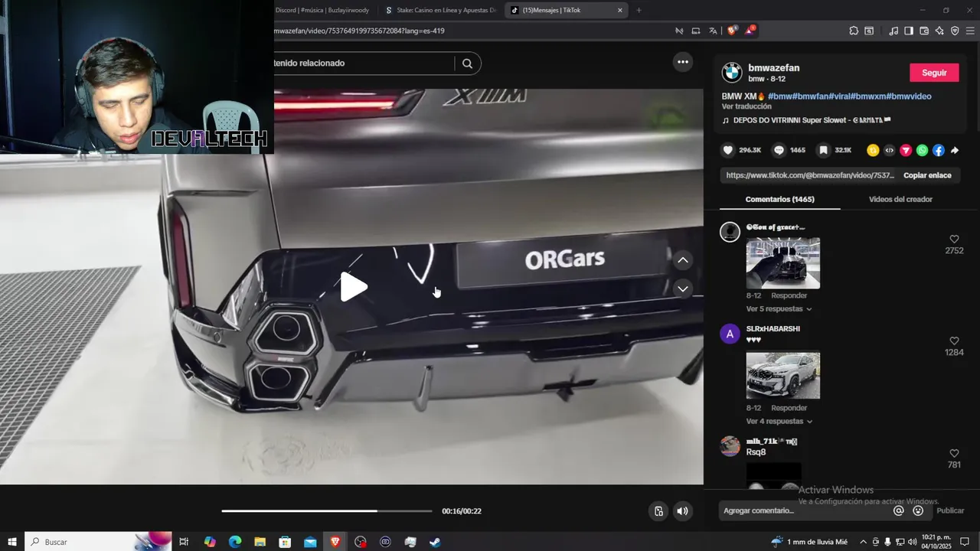980x551 pixels.
Task: Like SLRxHABARSHI's comment
Action: pos(954,341)
